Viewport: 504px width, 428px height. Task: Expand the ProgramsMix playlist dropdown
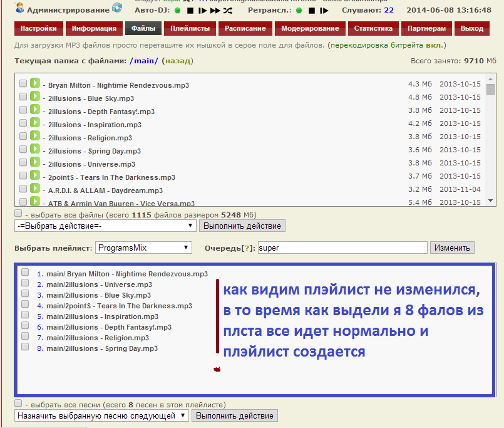coord(143,248)
